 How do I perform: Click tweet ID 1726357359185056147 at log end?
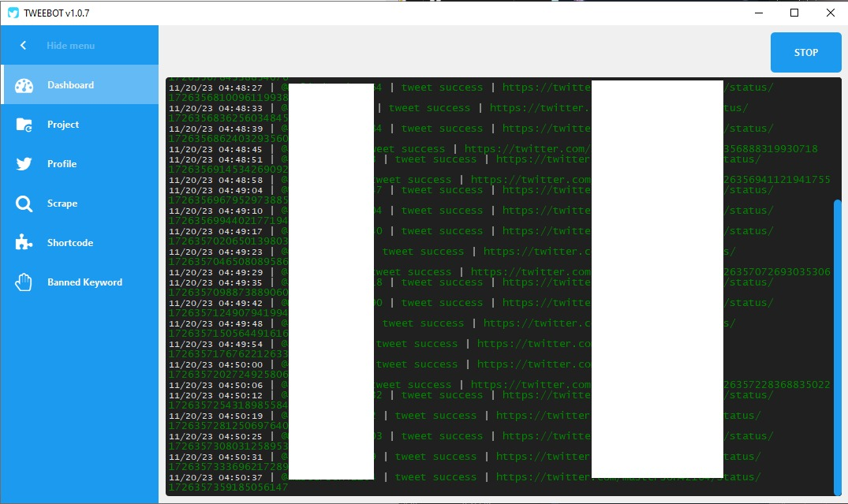(228, 487)
